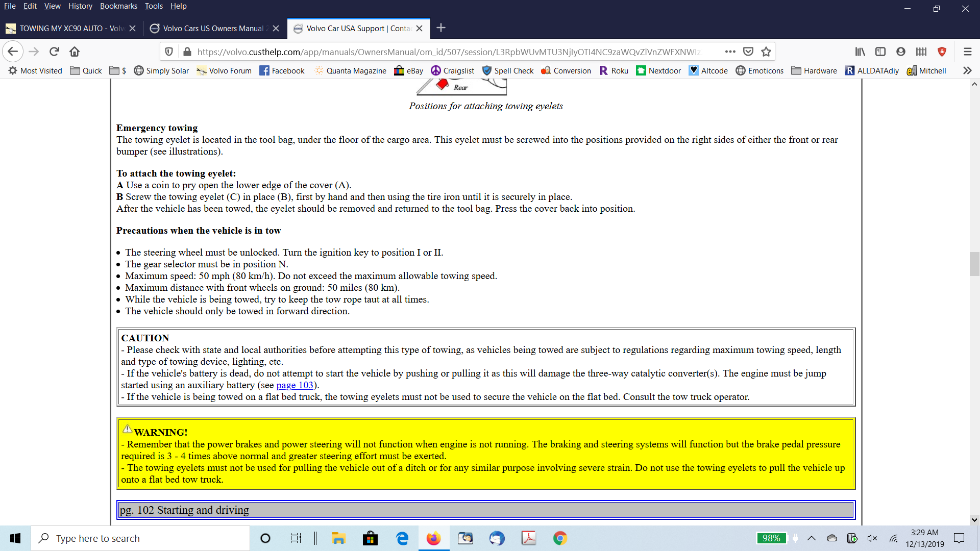
Task: Open the History menu
Action: (x=80, y=6)
